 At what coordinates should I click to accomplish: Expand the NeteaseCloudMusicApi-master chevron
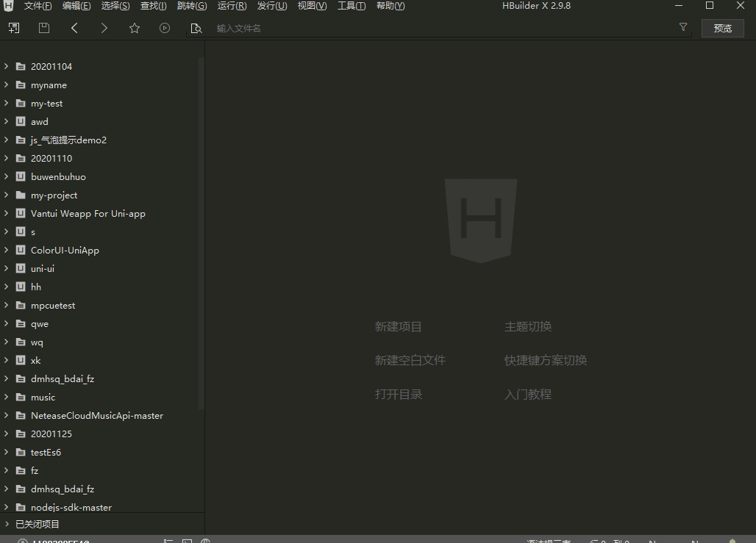coord(7,415)
